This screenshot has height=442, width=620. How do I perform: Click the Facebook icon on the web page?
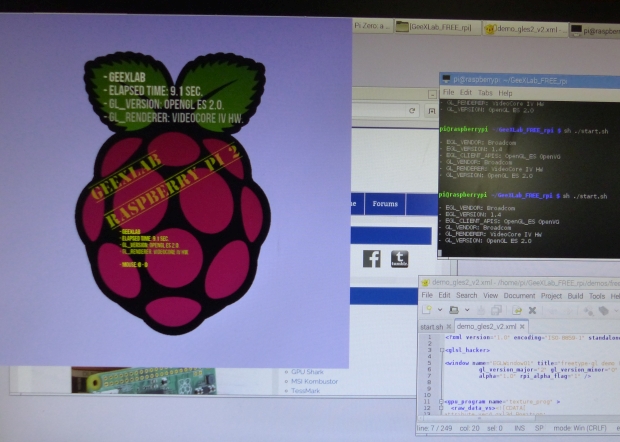372,259
